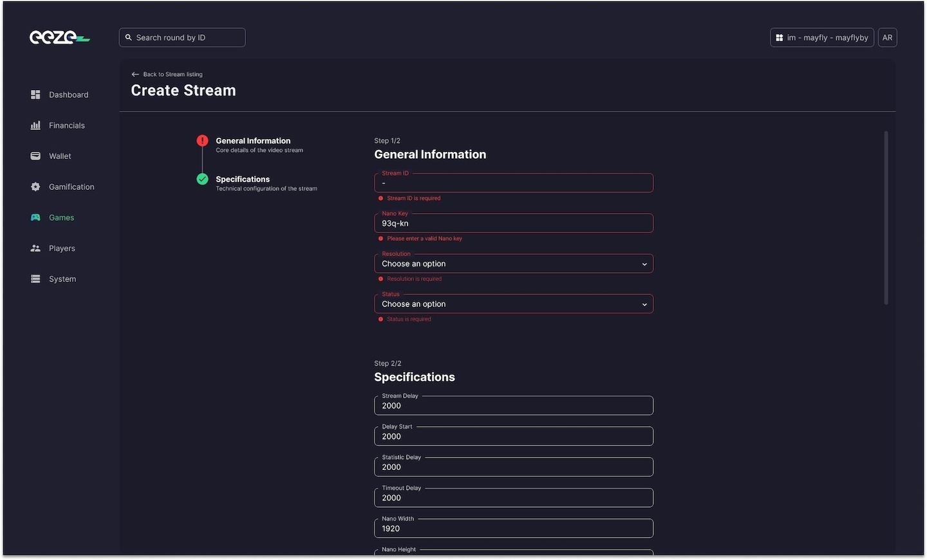Screen dimensions: 927x560
Task: Click the Players people icon
Action: pos(35,248)
